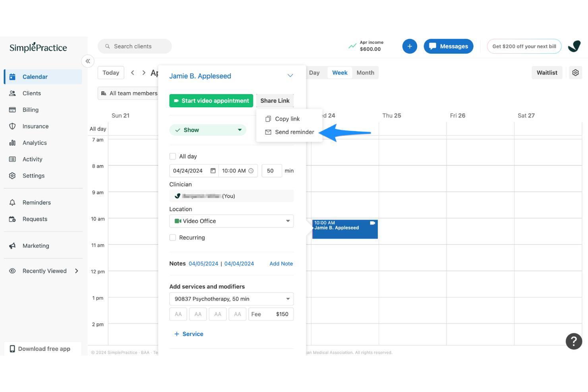Click the Sun 21 day header
The image size is (588, 392).
[120, 116]
